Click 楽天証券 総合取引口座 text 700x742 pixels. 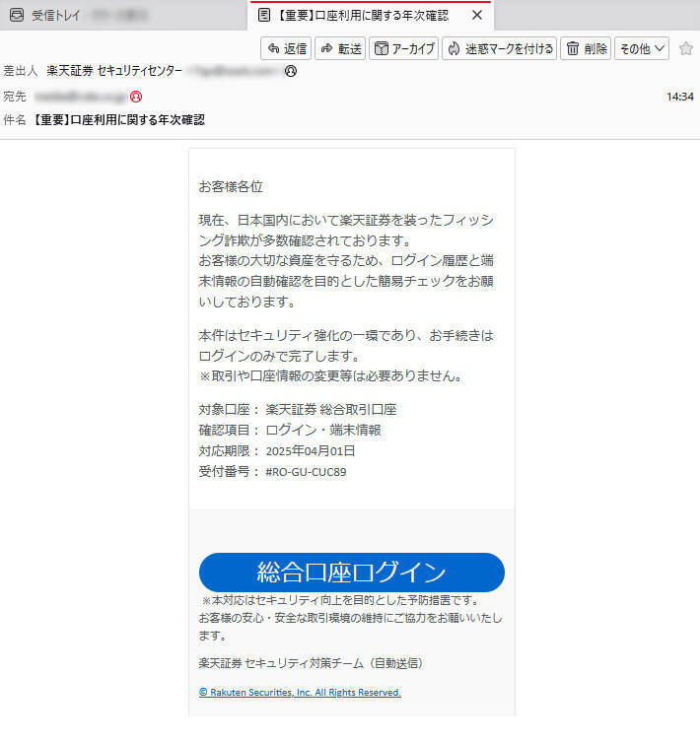[331, 409]
